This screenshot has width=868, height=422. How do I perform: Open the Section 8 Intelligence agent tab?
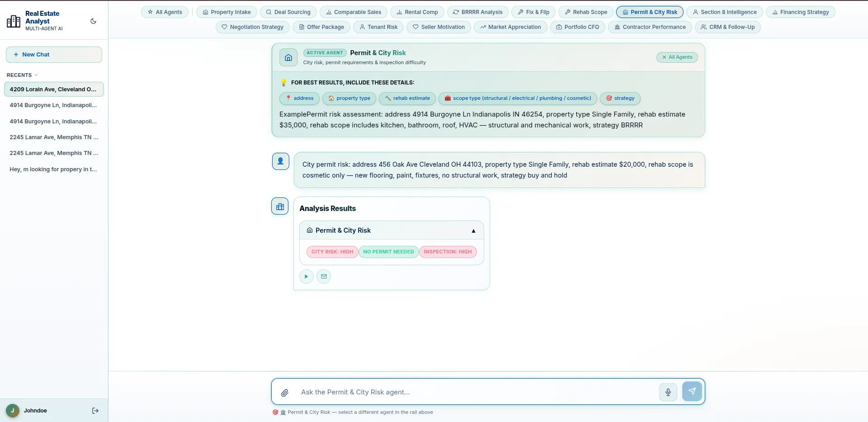(724, 12)
